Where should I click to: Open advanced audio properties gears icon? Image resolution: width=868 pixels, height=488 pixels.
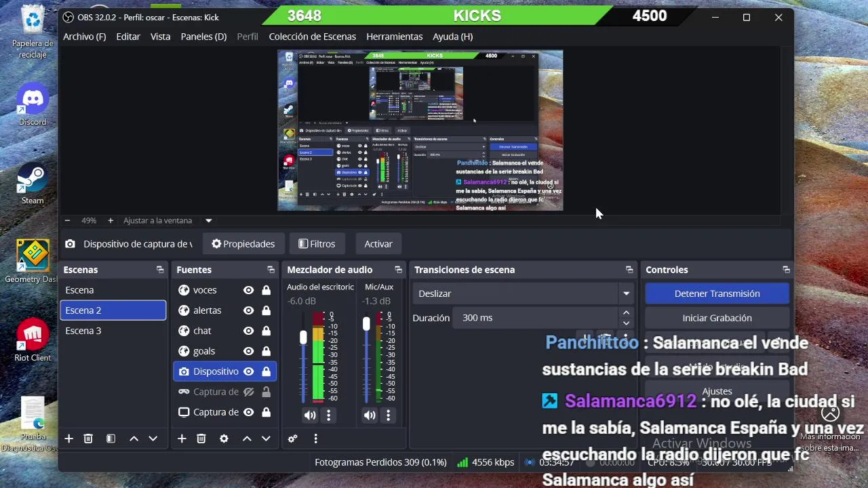pyautogui.click(x=292, y=439)
